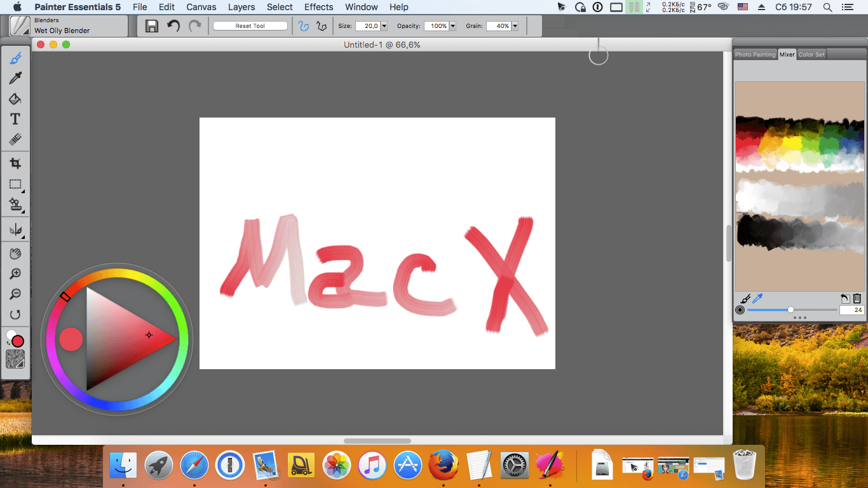Select Sample Color dropper in Mixer
The height and width of the screenshot is (488, 868).
[757, 298]
